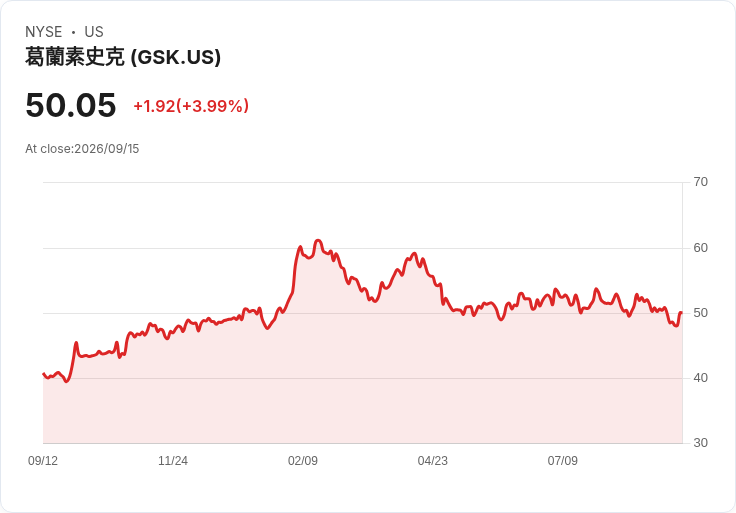Click the At close date text
Viewport: 736px width, 513px height.
point(82,149)
